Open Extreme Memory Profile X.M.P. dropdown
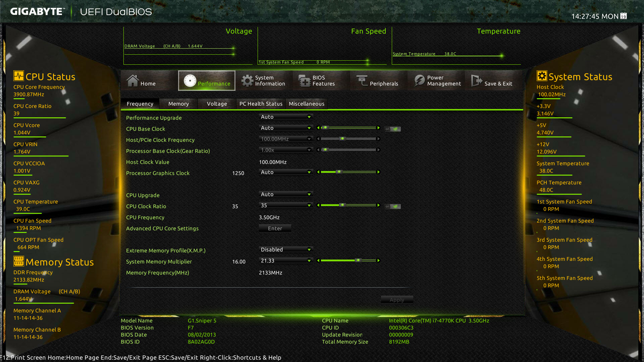This screenshot has width=644, height=362. click(286, 249)
